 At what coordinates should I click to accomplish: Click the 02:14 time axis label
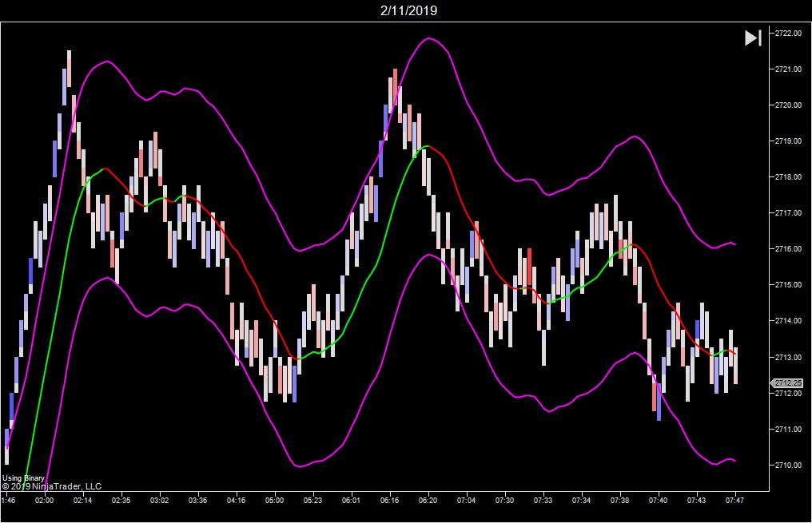82,500
